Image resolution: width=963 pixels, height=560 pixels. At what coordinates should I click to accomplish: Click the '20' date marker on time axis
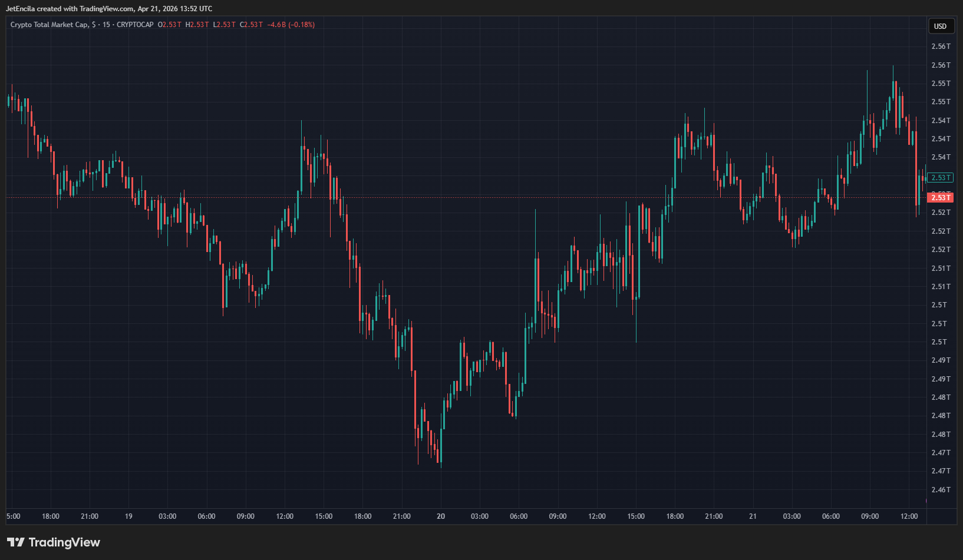point(441,516)
